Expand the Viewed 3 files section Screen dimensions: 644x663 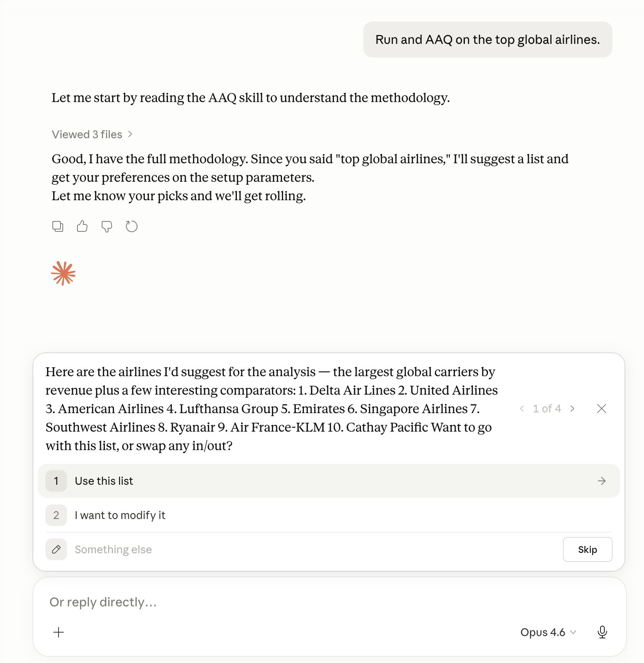pos(92,134)
